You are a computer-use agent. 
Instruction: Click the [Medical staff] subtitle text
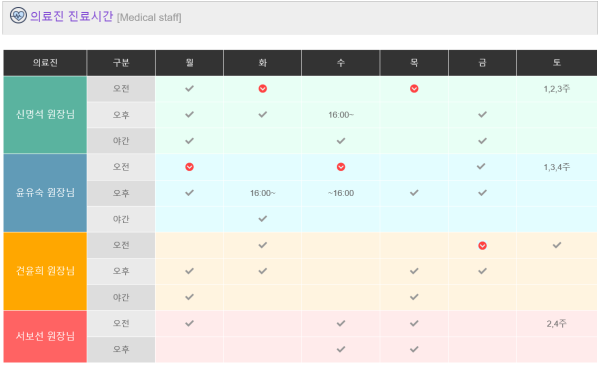coord(149,18)
